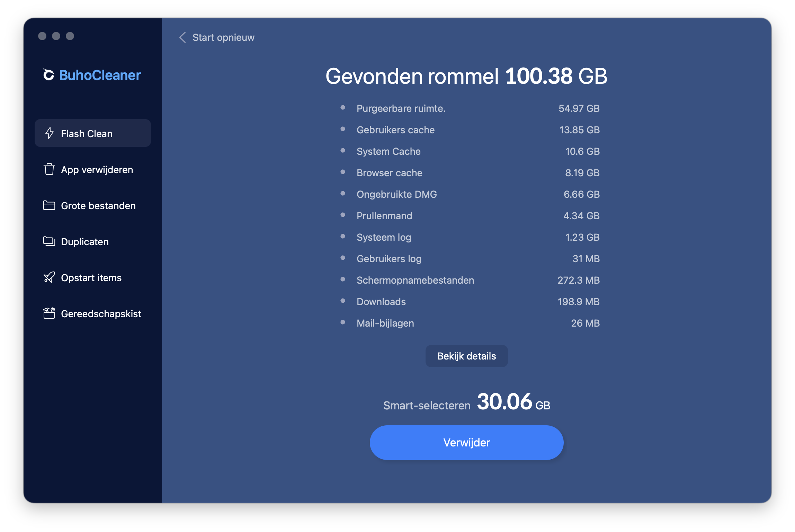Click the 30.06 GB smart-select total

click(x=513, y=402)
